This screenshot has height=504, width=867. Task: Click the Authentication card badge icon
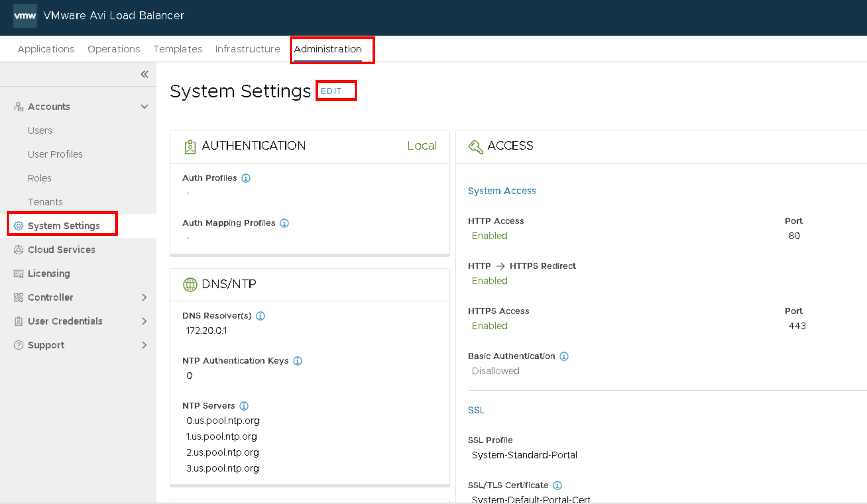190,147
